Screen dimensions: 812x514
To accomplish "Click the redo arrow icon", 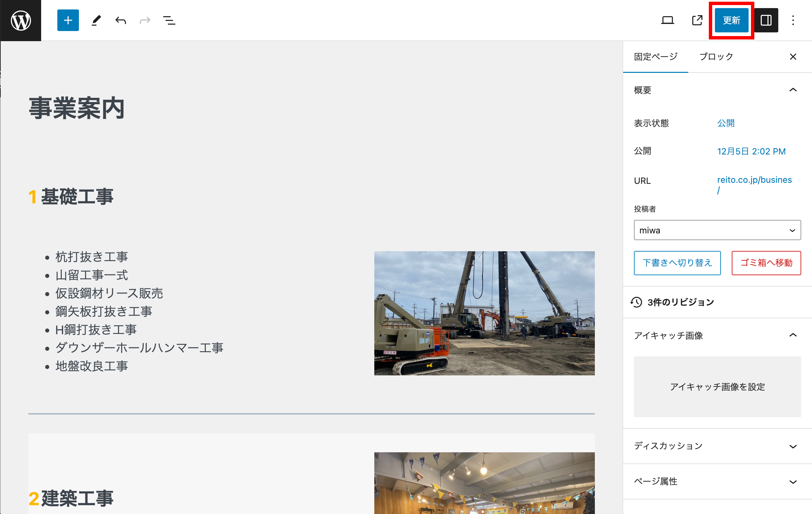I will click(145, 20).
